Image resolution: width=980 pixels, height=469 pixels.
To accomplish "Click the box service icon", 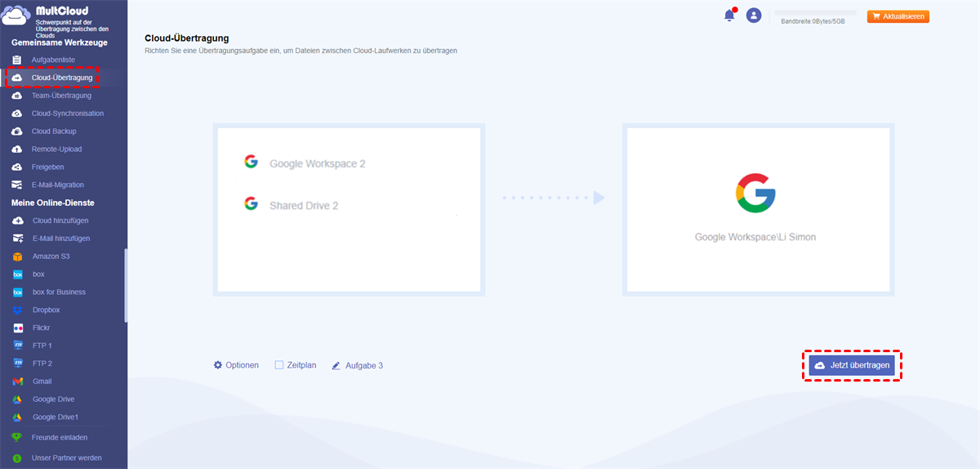I will [x=17, y=275].
